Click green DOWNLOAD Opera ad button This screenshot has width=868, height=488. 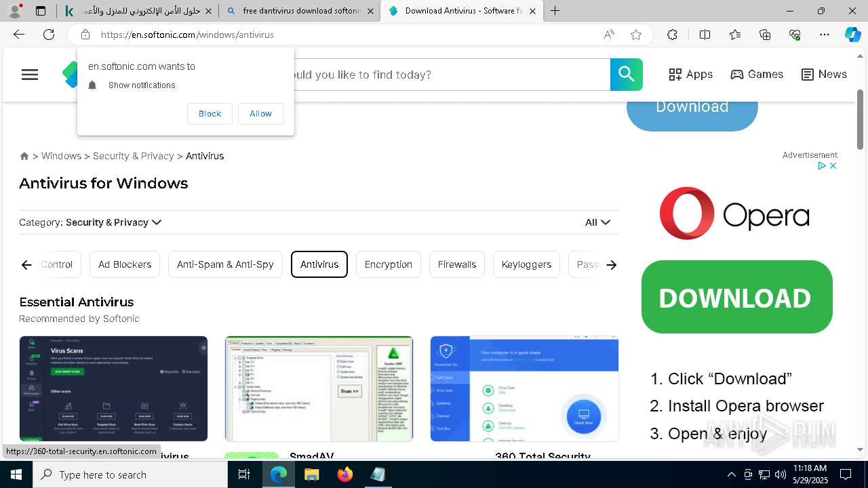point(736,297)
